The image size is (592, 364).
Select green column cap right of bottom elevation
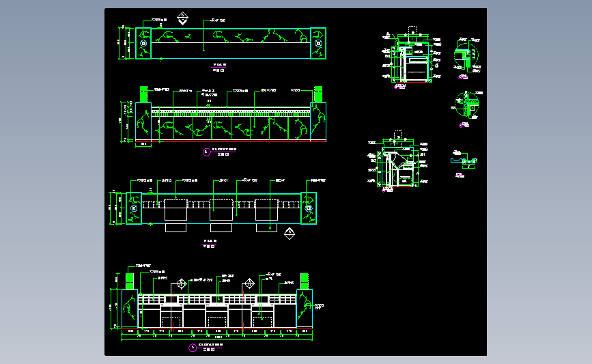click(305, 281)
